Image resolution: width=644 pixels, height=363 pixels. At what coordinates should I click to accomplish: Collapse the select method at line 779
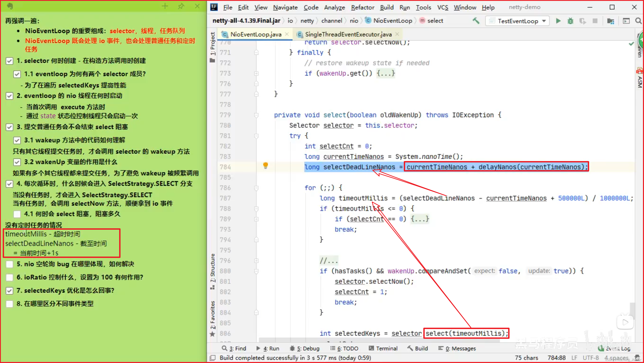pyautogui.click(x=256, y=115)
